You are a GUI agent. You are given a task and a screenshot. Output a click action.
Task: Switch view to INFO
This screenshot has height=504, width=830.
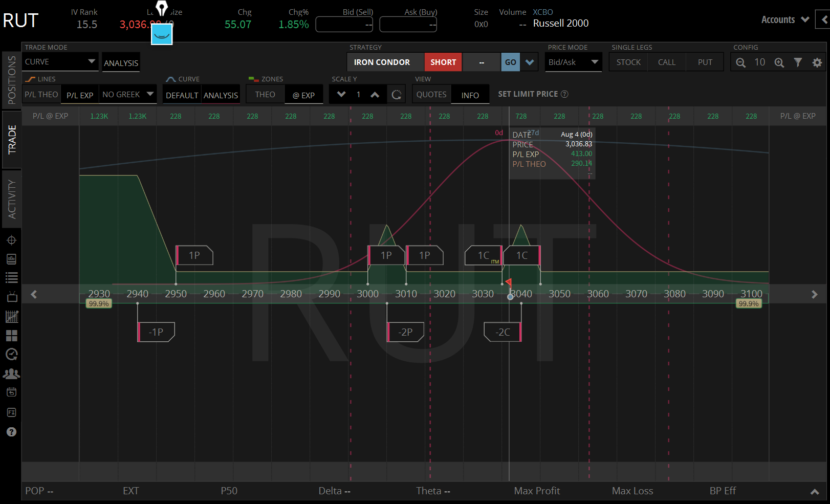[470, 95]
